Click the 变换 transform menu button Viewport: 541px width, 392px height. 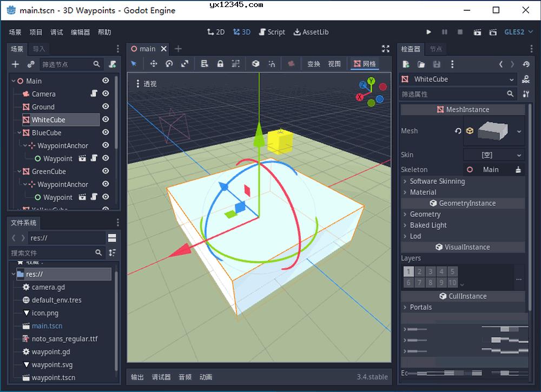tap(314, 64)
